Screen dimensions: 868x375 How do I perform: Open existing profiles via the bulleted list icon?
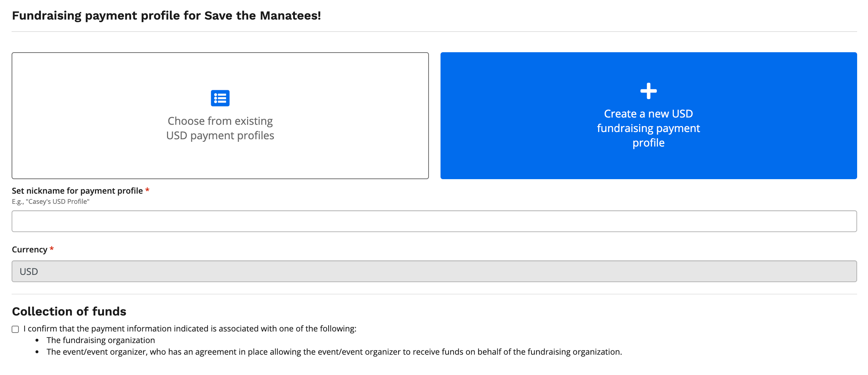220,98
